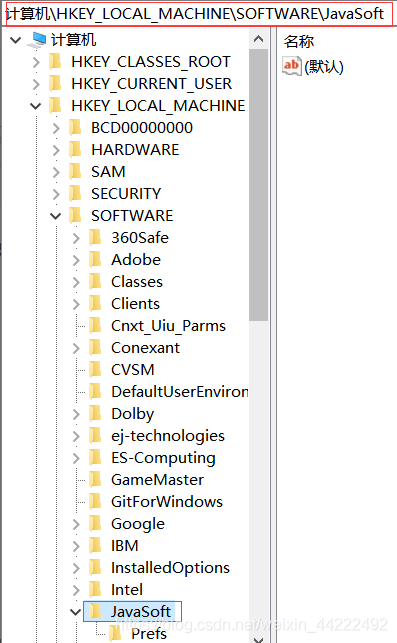Click the 名称 column header
397x643 pixels.
point(299,41)
